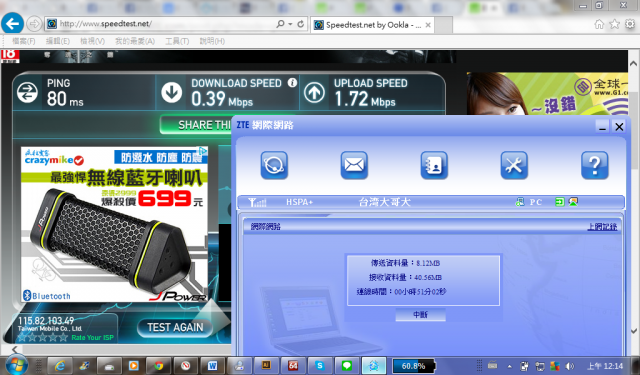Click Rate Your ISP link

coord(93,337)
